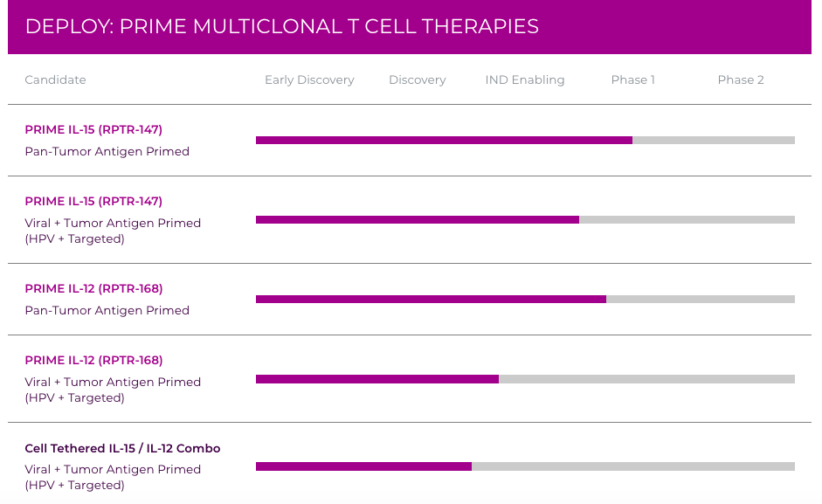Open PRIME IL-12 (RPTR-168) HPV-targeted link
The height and width of the screenshot is (504, 822).
tap(93, 360)
